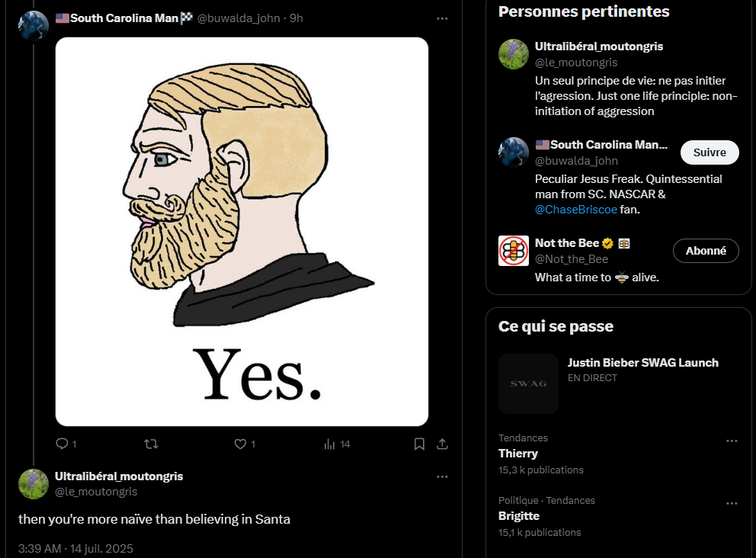Open more options for South Carolina Man tweet
This screenshot has height=558, width=756.
pyautogui.click(x=442, y=18)
